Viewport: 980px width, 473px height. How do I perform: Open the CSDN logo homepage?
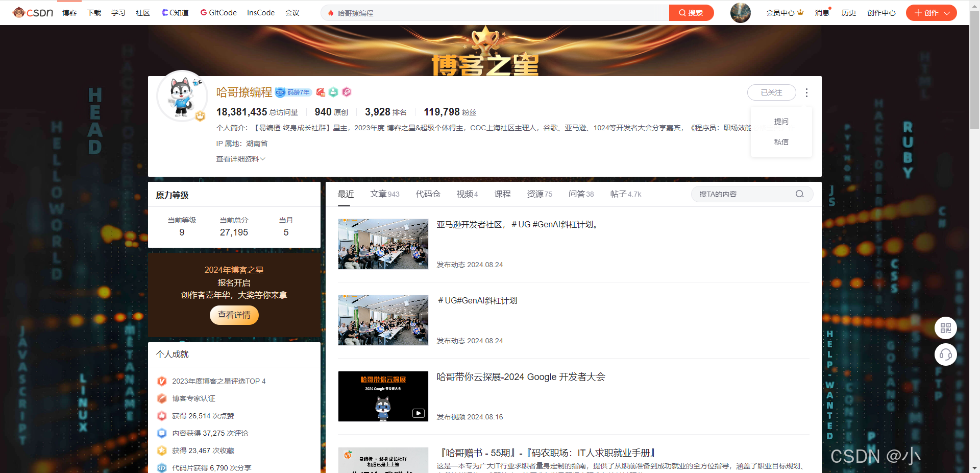pyautogui.click(x=33, y=13)
